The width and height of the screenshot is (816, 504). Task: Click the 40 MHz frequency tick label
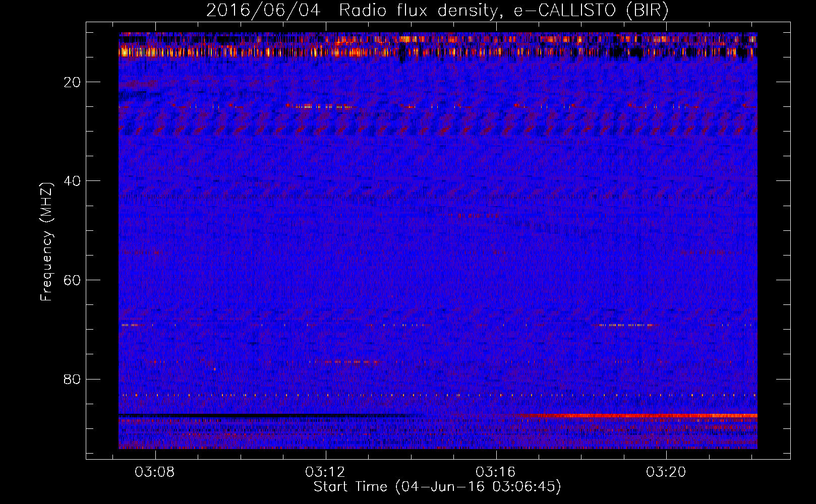pyautogui.click(x=73, y=181)
